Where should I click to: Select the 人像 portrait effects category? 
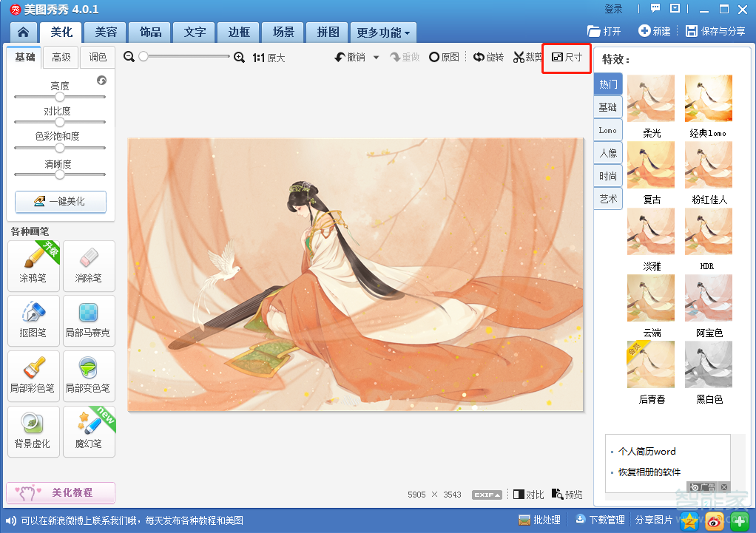click(x=608, y=153)
